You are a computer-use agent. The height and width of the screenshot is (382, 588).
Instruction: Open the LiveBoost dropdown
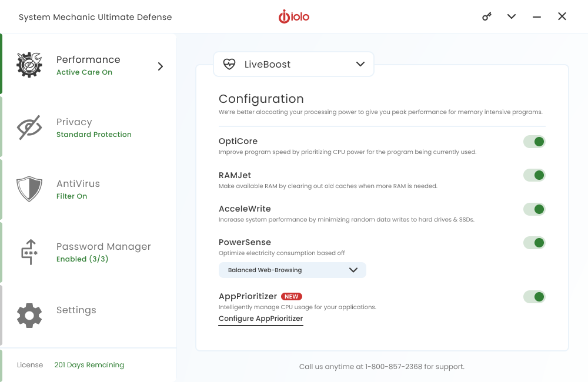point(293,64)
